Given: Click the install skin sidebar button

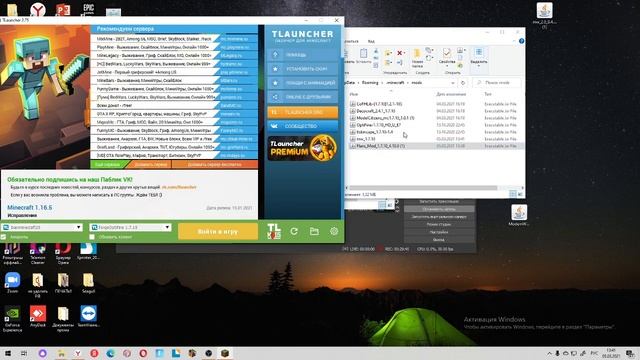Looking at the screenshot, I should point(302,69).
